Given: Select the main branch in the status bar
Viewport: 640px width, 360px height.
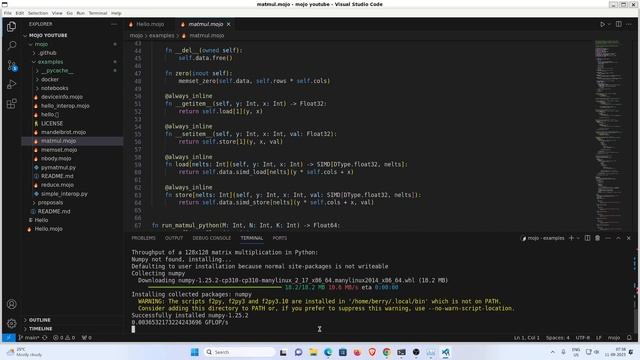Looking at the screenshot, I should [x=29, y=338].
